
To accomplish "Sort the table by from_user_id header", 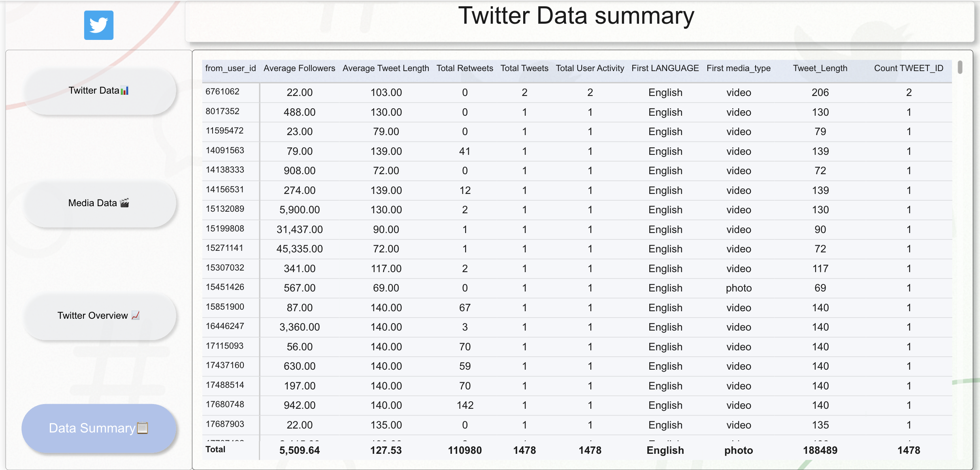I will tap(230, 68).
